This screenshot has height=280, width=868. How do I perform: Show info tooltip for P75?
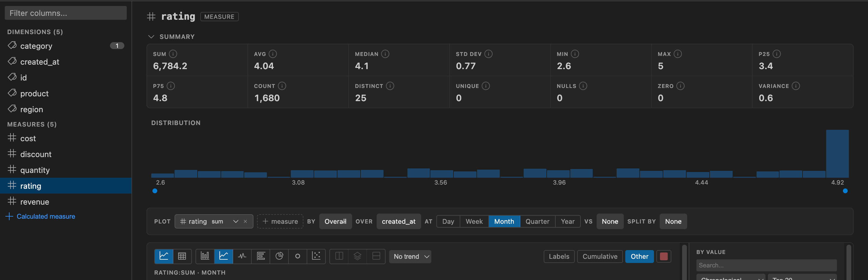click(x=171, y=86)
